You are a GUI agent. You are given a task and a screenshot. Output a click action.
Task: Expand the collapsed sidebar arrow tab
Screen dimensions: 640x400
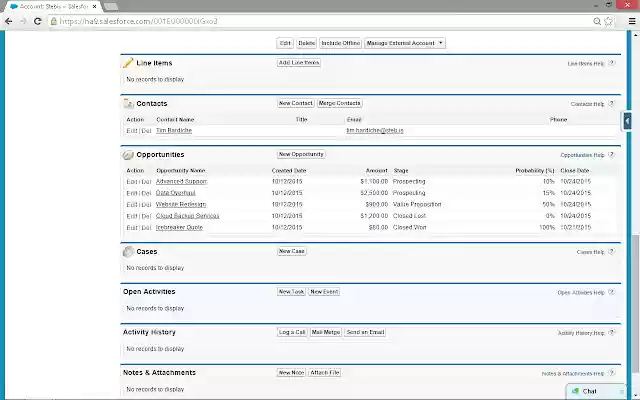coord(627,121)
